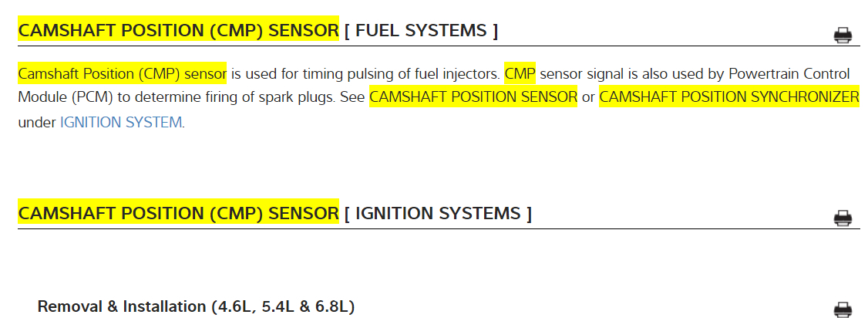868x318 pixels.
Task: Click the standalone highlighted CMP word in the paragraph
Action: (x=520, y=73)
